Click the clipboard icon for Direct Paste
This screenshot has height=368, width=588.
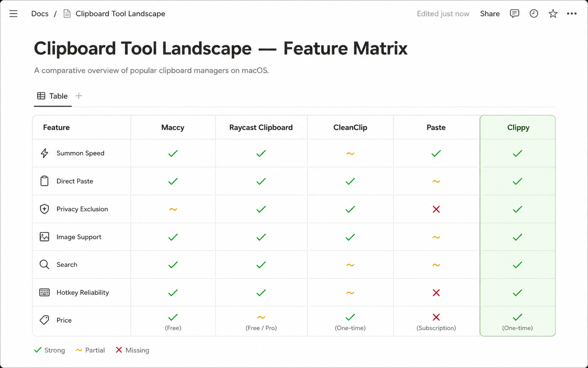point(44,181)
